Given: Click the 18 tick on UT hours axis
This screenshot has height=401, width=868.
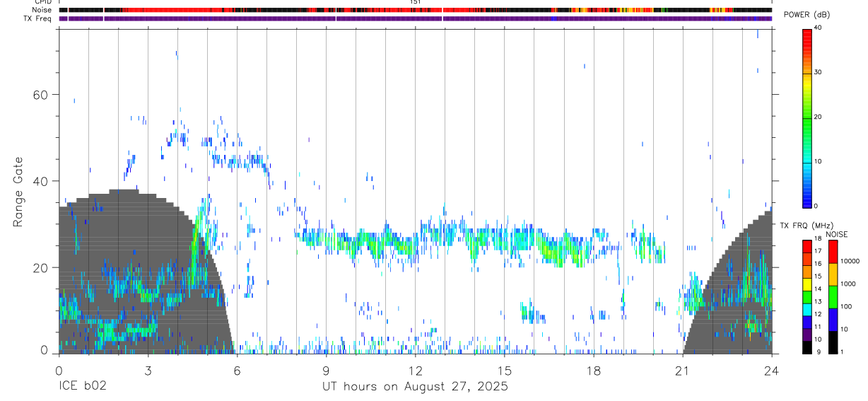Looking at the screenshot, I should pyautogui.click(x=593, y=371).
